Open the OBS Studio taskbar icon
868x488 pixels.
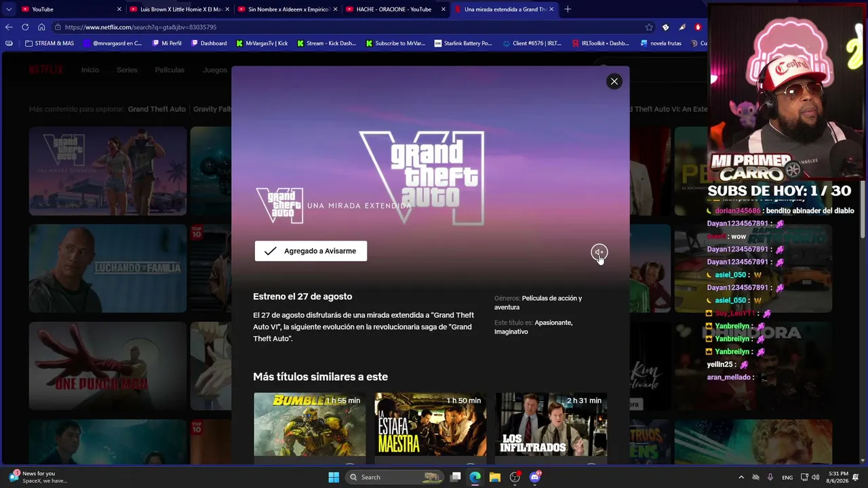pos(515,477)
